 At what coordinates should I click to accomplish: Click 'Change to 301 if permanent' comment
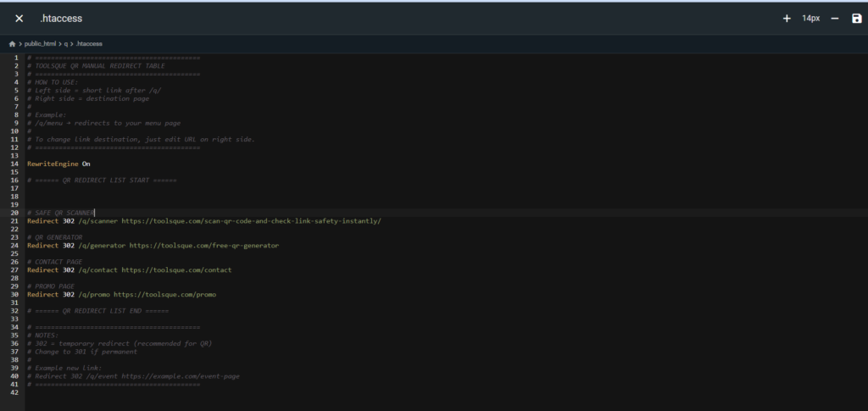[x=82, y=352]
